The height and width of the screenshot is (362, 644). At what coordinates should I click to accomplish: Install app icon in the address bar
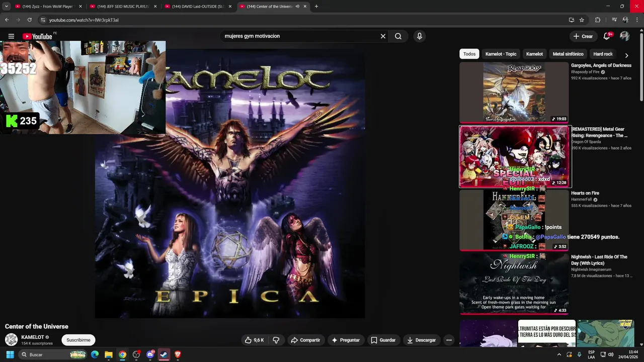pyautogui.click(x=571, y=20)
